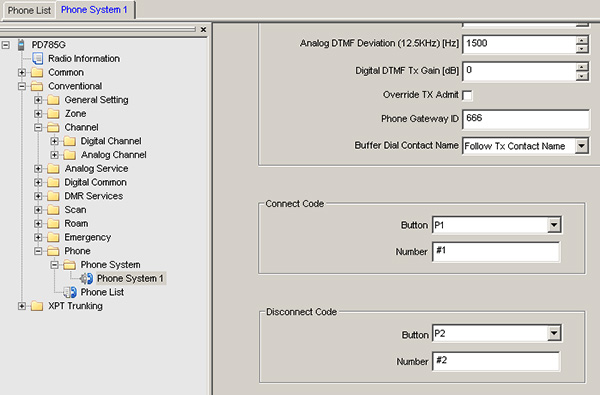Click the General Setting folder icon
The height and width of the screenshot is (395, 600).
coord(53,100)
